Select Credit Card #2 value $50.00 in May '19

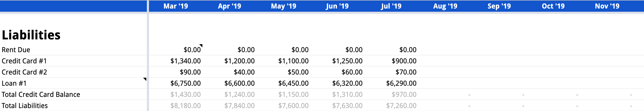point(298,72)
